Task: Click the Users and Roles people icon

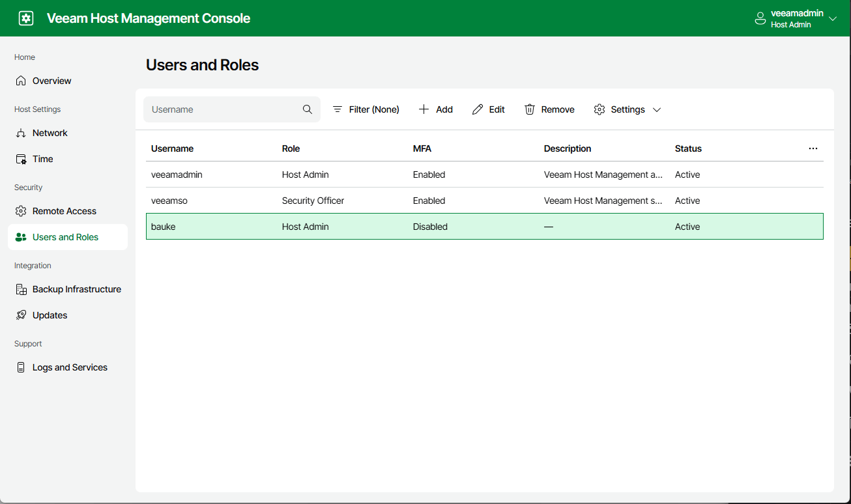Action: pos(21,237)
